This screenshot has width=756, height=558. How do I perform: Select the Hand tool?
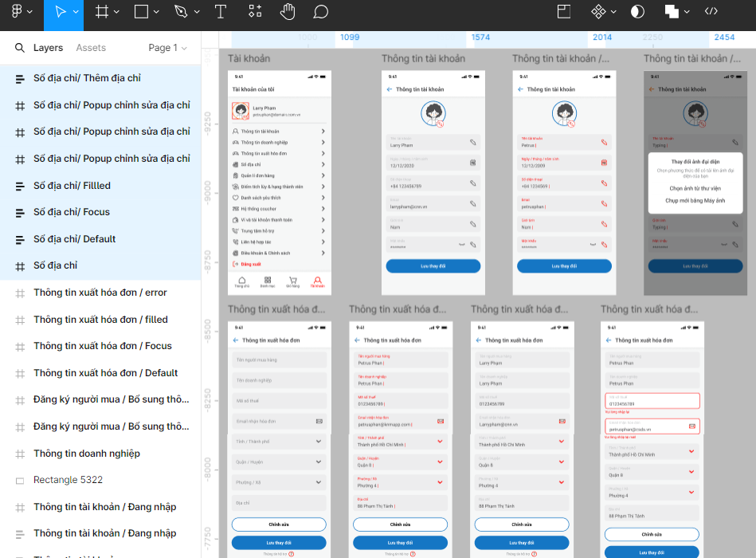288,12
